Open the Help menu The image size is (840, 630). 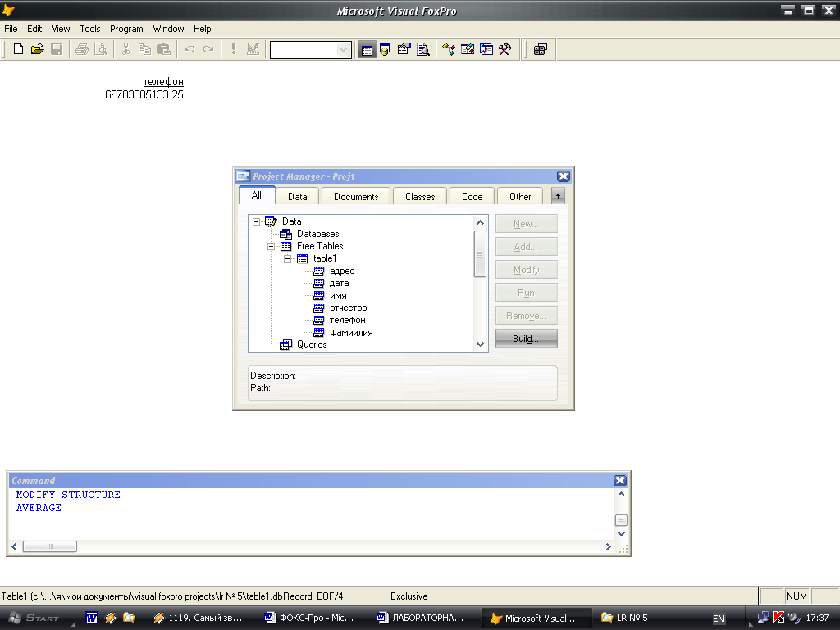202,29
